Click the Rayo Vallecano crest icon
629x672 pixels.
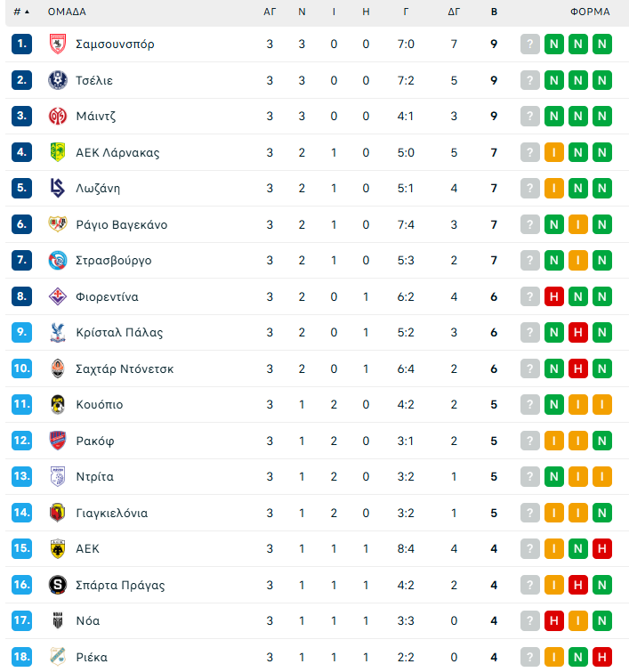pyautogui.click(x=58, y=224)
